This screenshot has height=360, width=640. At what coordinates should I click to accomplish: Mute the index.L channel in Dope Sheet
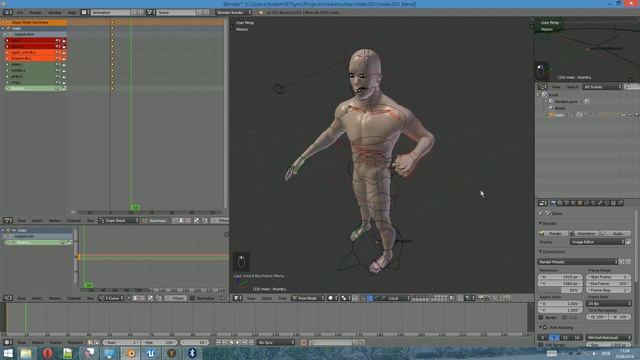click(x=58, y=64)
